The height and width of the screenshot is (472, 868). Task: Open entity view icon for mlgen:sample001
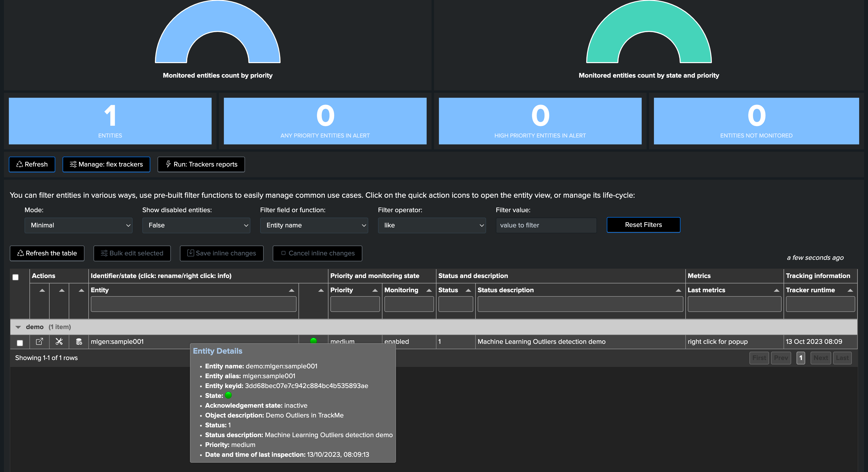pyautogui.click(x=40, y=342)
